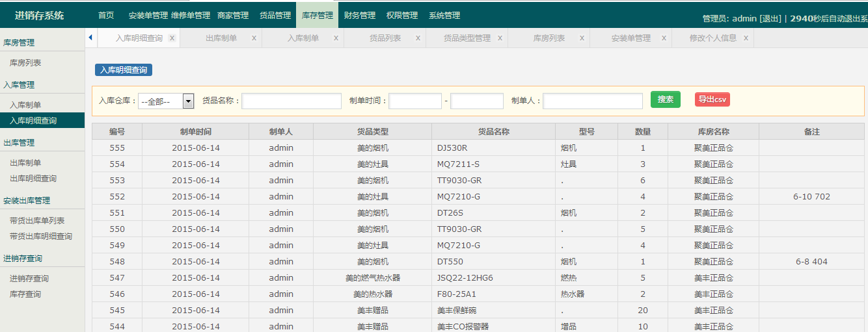Click the red 导出csv button

click(x=712, y=99)
